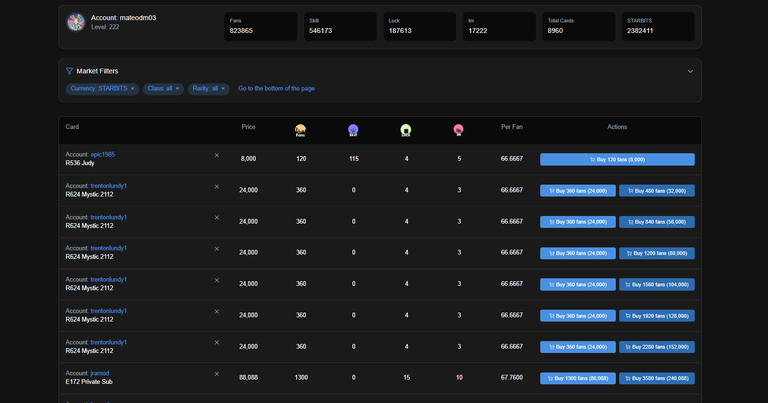Click the X icon in the row with Buy 1560 fans
The image size is (768, 403).
[216, 280]
